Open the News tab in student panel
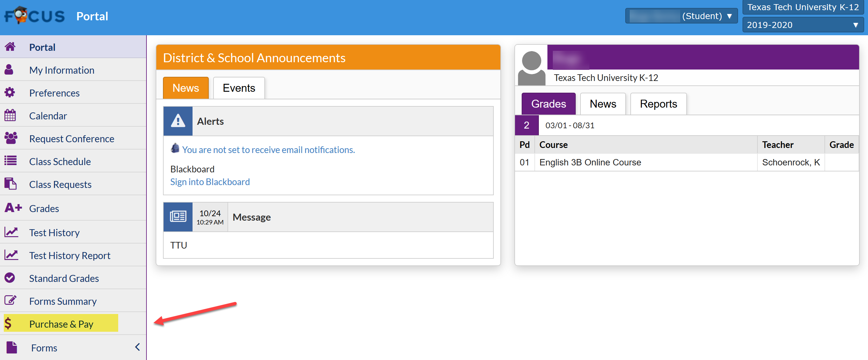Screen dimensions: 868x360 [603, 104]
